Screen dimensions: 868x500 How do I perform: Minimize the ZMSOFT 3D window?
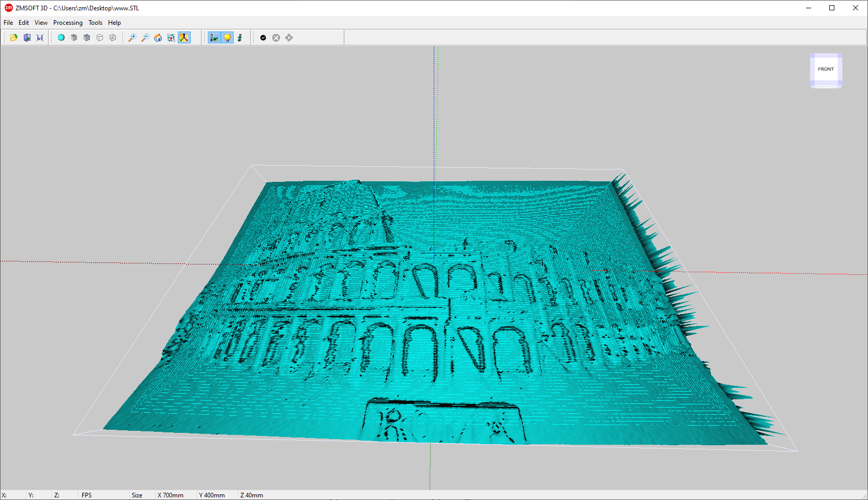[x=809, y=8]
